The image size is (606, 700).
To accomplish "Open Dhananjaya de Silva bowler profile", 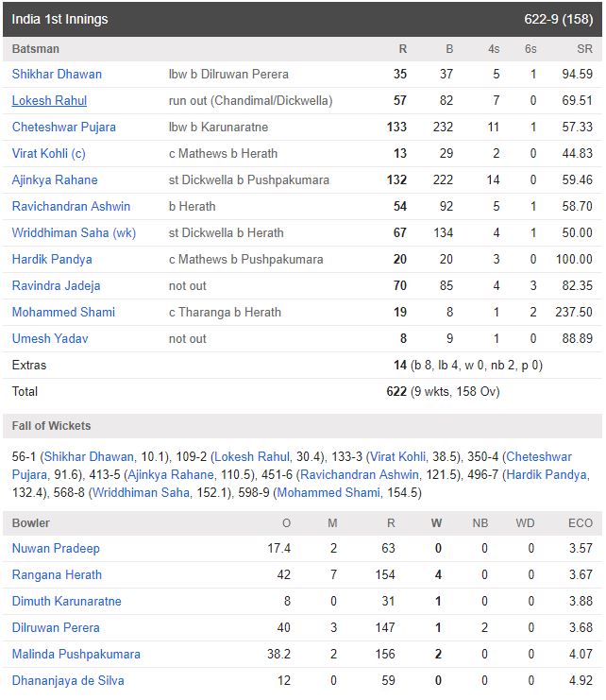I will pos(68,681).
